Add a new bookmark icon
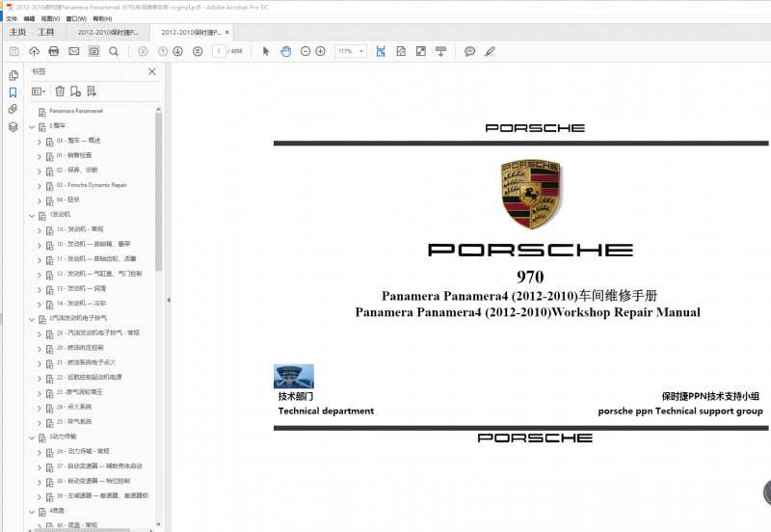This screenshot has width=771, height=532. click(76, 91)
